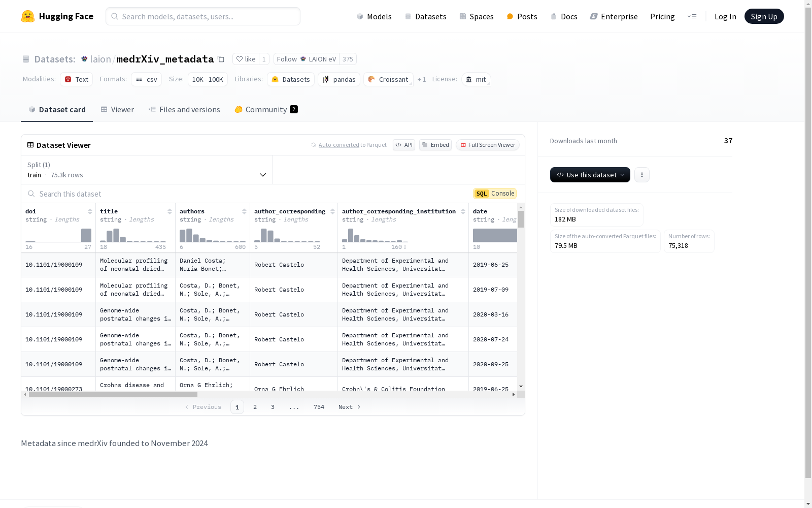Open the Community tab
This screenshot has width=812, height=508.
pyautogui.click(x=266, y=109)
